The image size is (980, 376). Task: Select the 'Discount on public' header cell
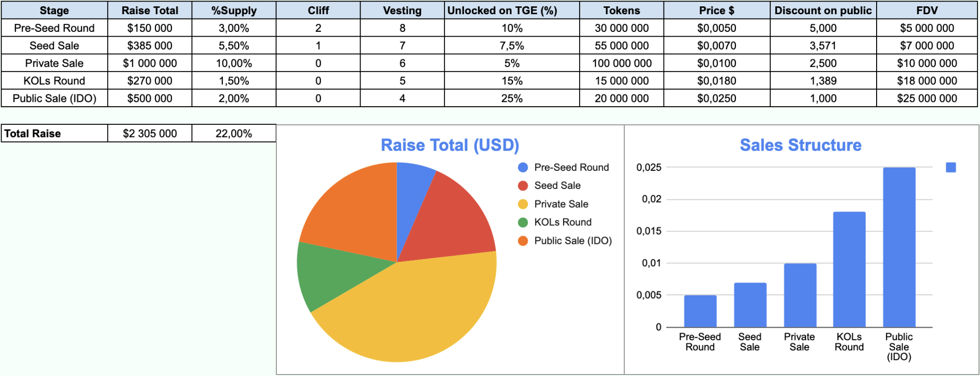point(823,10)
